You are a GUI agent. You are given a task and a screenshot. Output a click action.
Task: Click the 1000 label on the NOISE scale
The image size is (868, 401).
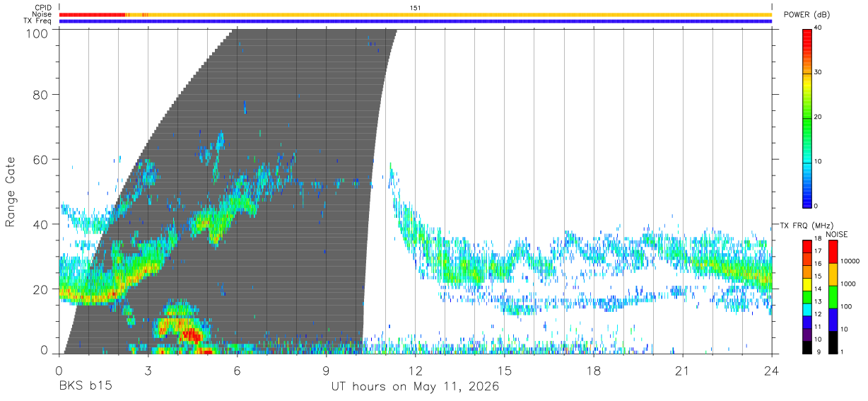850,284
